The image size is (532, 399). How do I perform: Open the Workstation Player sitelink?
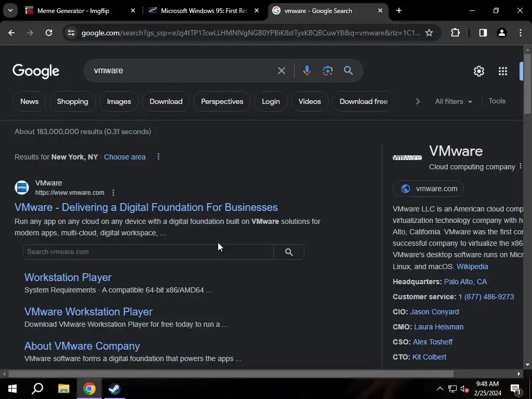click(x=68, y=277)
